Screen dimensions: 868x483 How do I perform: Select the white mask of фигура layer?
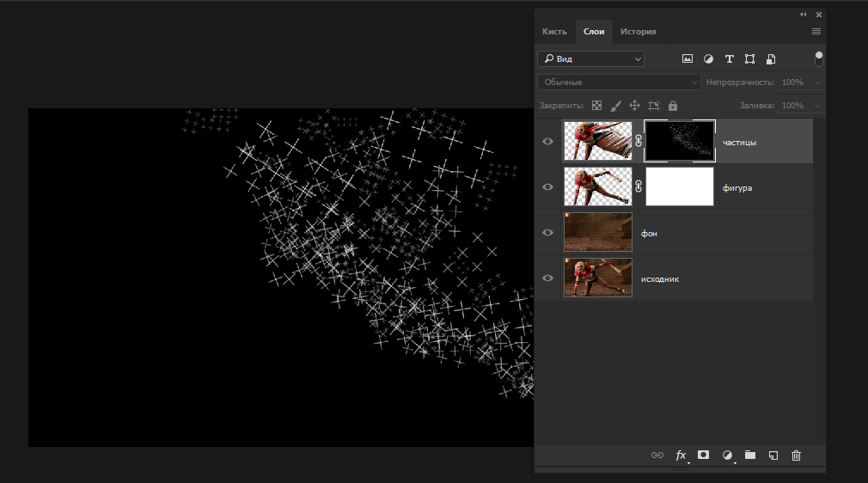(680, 186)
